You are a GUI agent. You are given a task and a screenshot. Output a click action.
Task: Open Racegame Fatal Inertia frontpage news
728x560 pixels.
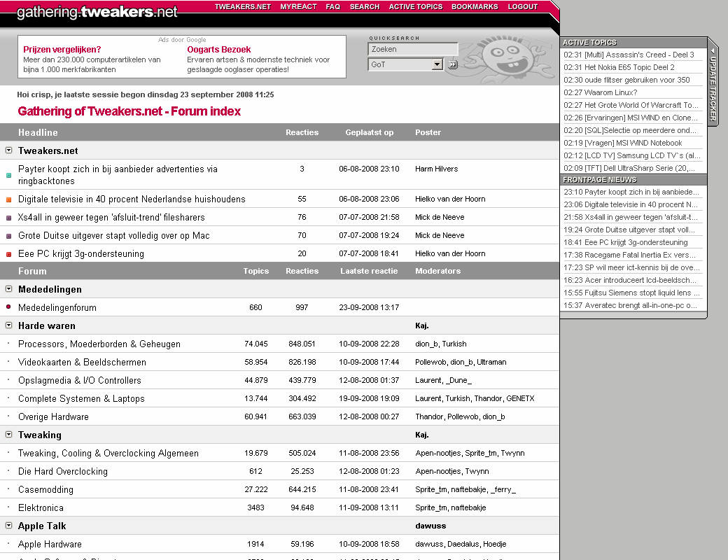coord(629,255)
